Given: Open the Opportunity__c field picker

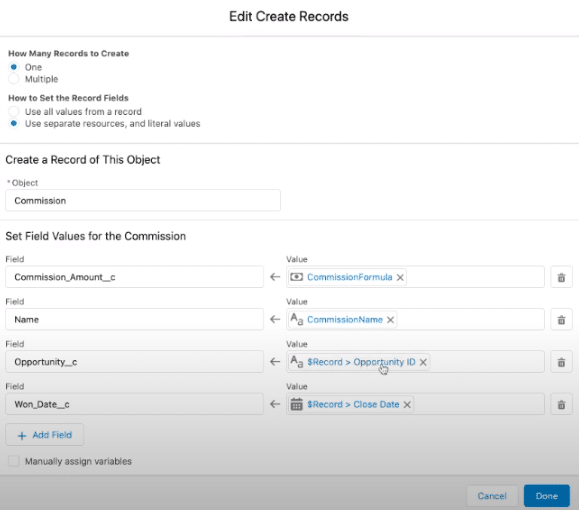Looking at the screenshot, I should pos(134,362).
